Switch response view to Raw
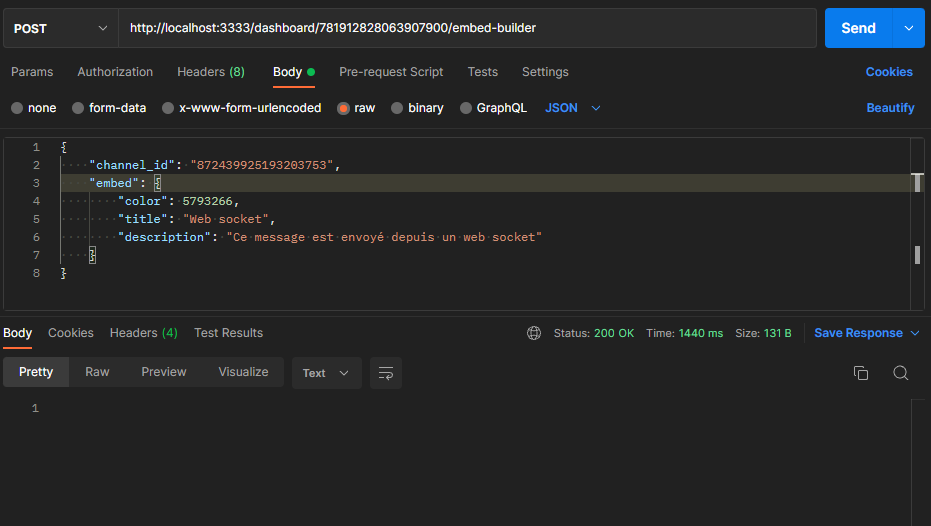The width and height of the screenshot is (931, 526). coord(97,372)
